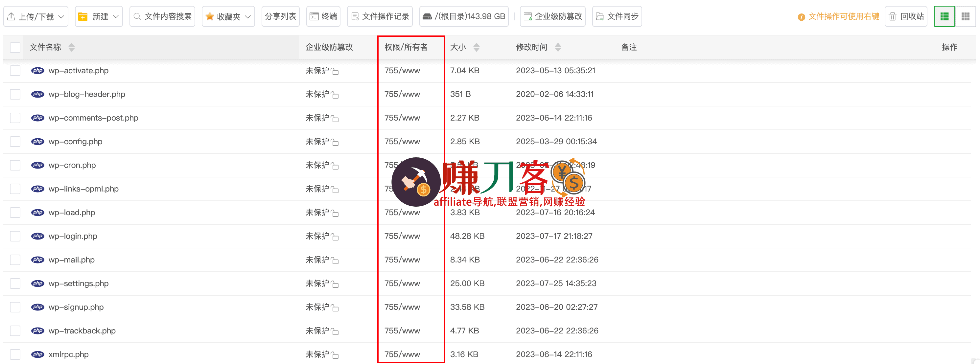This screenshot has height=364, width=980.
Task: Click the php icon beside wp-login.php
Action: (38, 236)
